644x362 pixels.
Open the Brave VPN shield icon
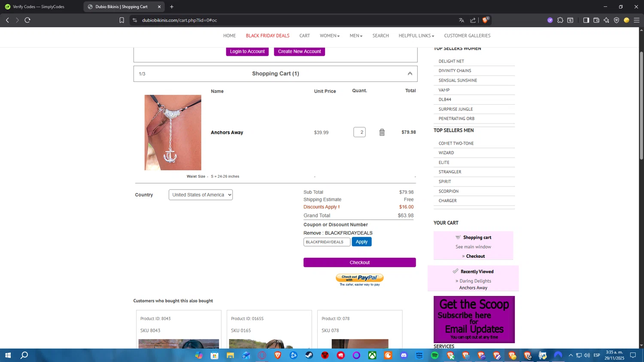click(x=617, y=20)
